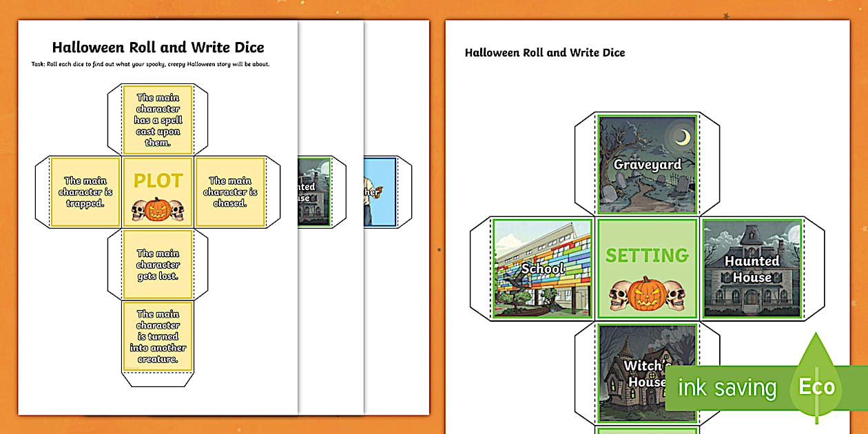Click the "ink saving" green banner
This screenshot has width=868, height=434.
(727, 388)
